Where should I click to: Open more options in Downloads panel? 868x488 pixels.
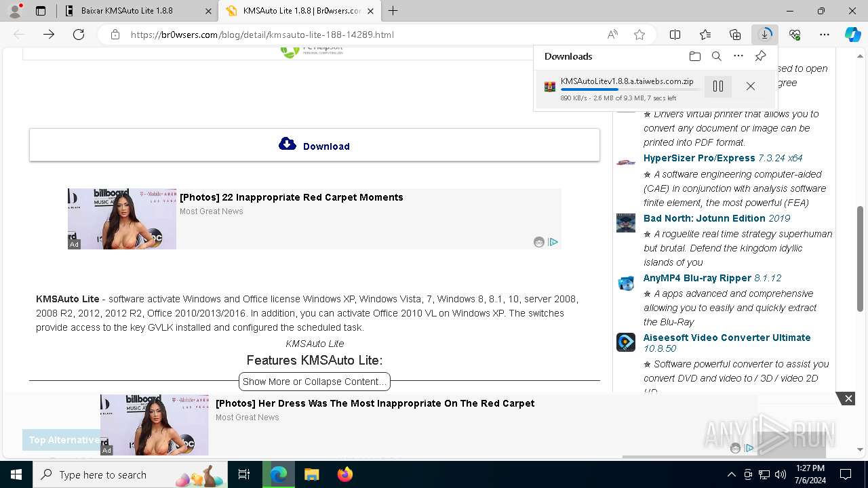738,56
